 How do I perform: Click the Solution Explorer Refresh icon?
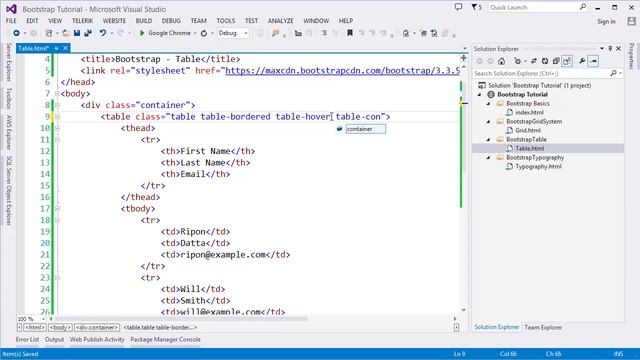544,61
